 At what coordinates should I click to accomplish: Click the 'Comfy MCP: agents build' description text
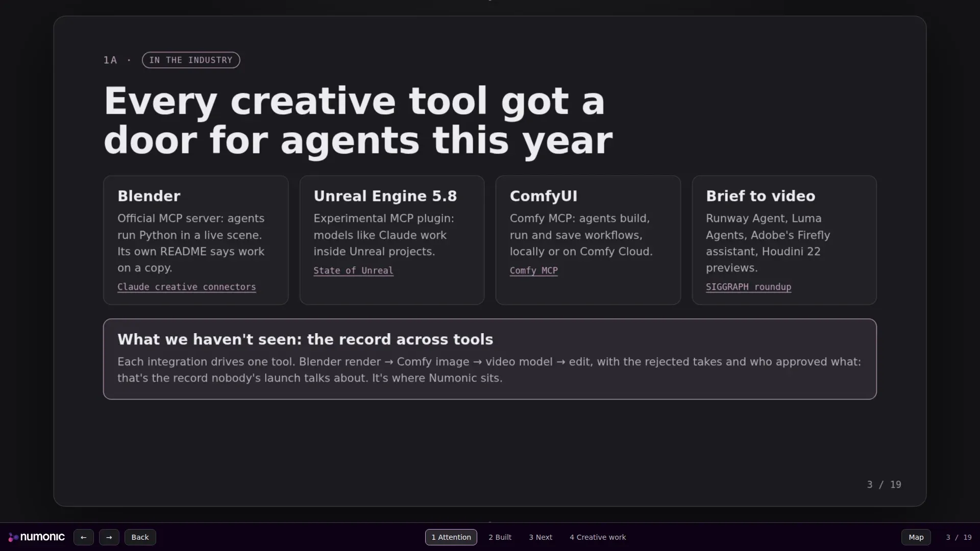point(581,235)
